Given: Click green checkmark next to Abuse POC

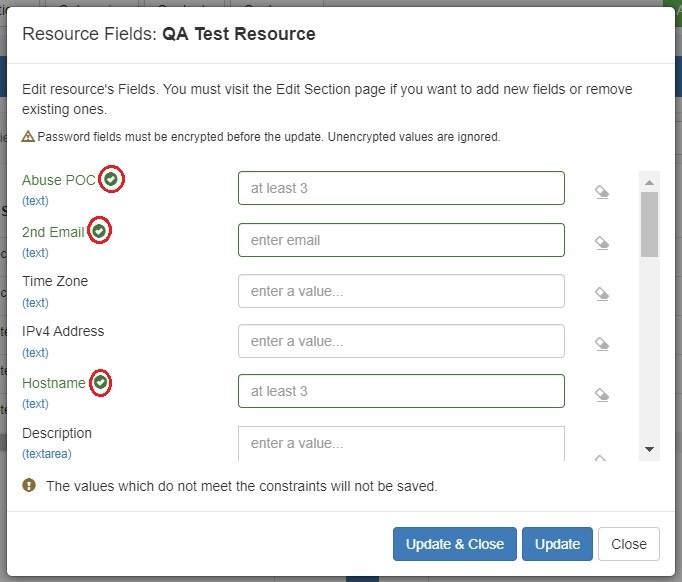Looking at the screenshot, I should point(113,180).
